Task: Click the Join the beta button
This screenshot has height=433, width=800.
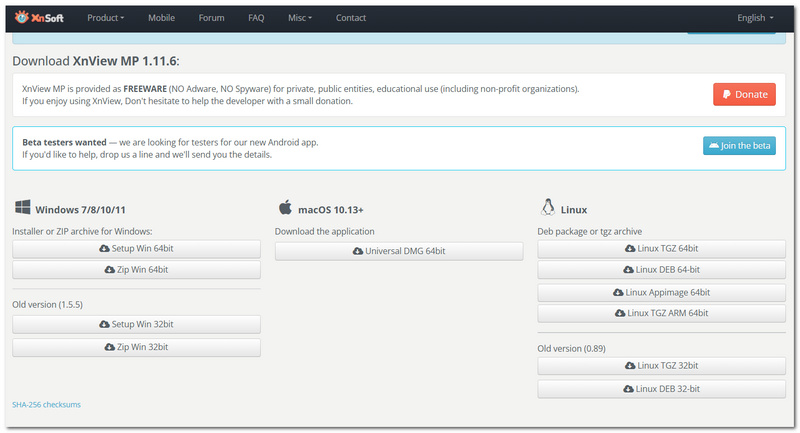Action: click(x=739, y=145)
